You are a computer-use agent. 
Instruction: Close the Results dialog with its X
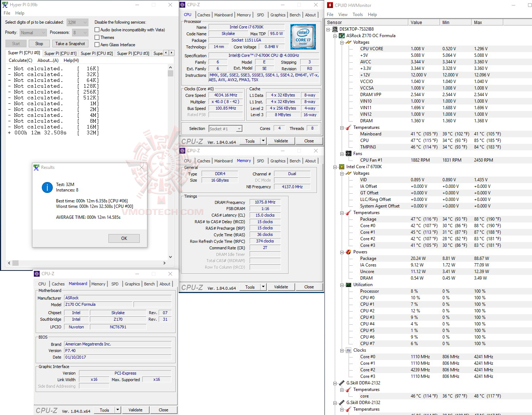[142, 167]
